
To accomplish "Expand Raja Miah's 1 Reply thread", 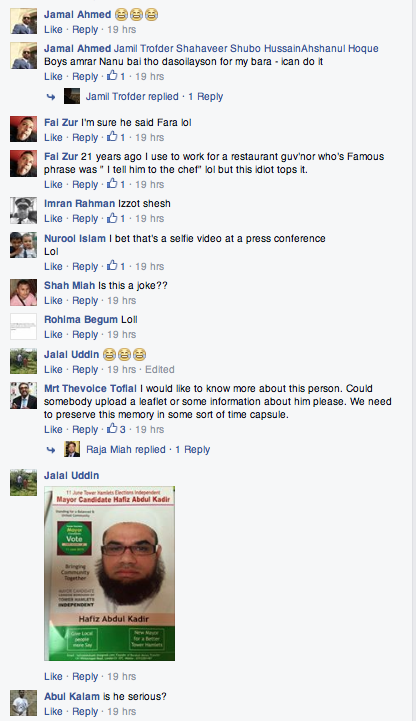I will [193, 449].
